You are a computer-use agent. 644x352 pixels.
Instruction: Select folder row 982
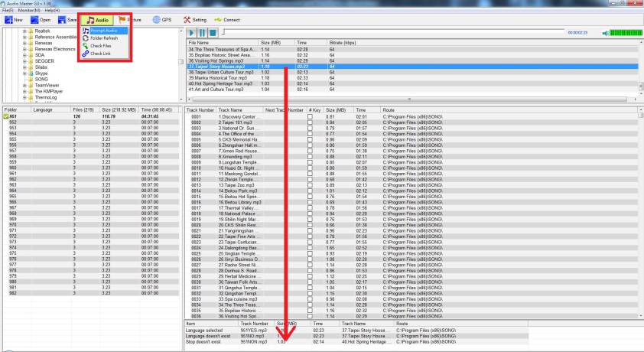pos(91,293)
